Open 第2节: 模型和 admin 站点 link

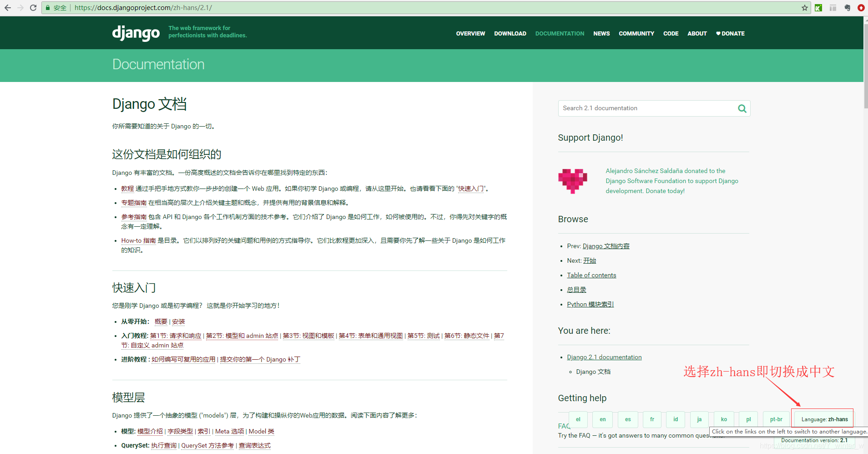[242, 336]
